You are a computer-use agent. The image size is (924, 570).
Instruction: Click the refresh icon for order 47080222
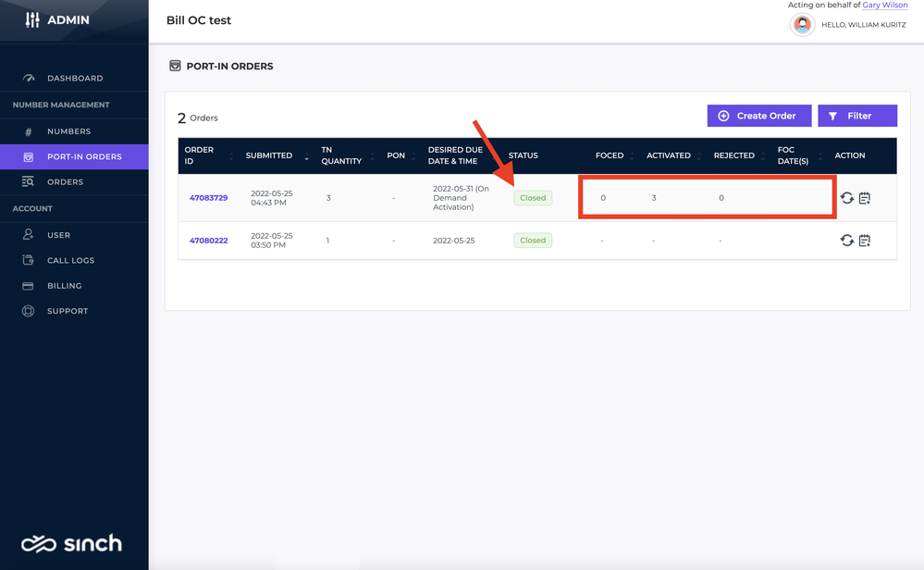click(x=847, y=241)
